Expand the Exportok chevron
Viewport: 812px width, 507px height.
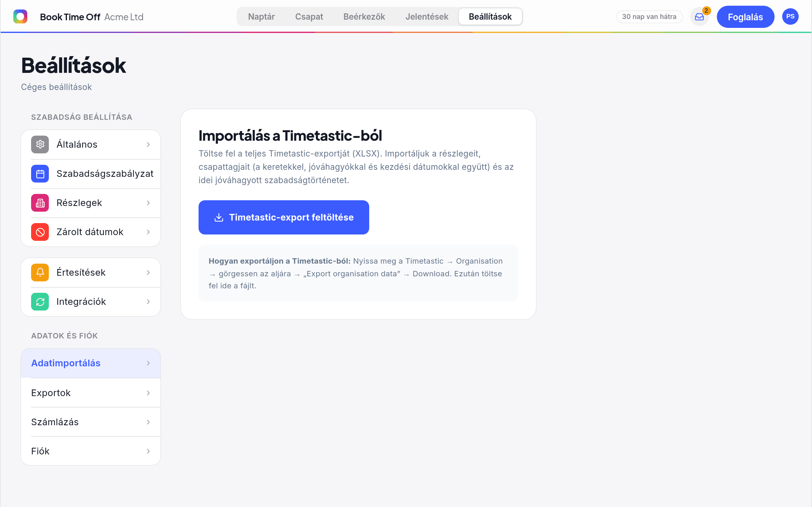tap(148, 393)
